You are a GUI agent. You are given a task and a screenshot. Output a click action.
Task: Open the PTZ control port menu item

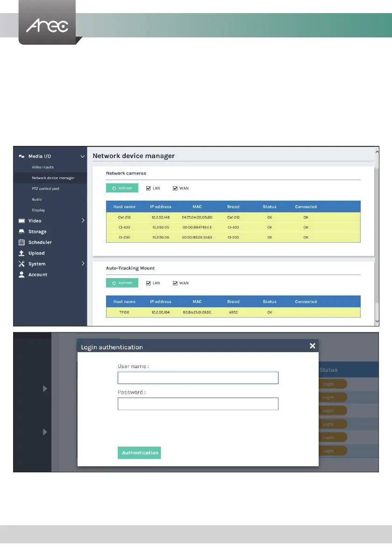[45, 188]
